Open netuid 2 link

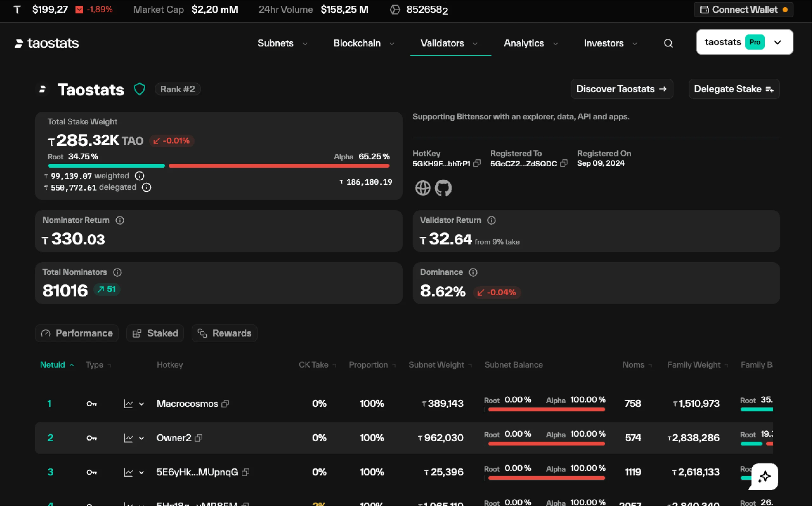point(50,438)
